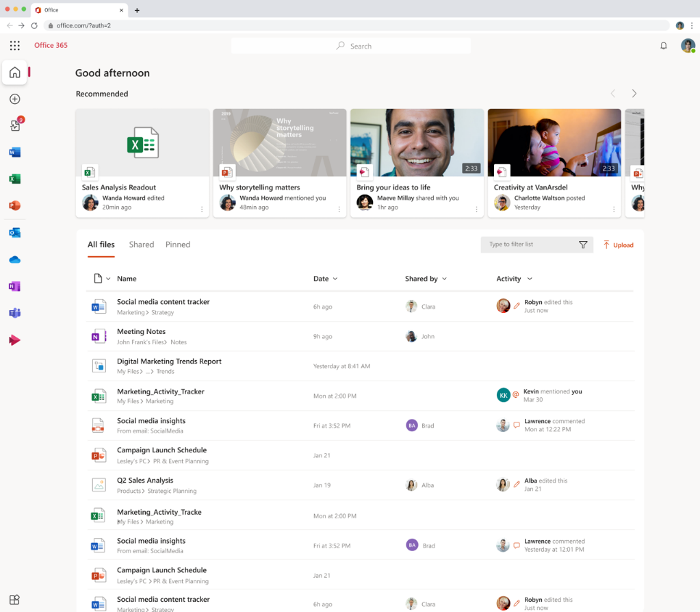Open PowerPoint from the left sidebar
Screen dimensions: 700x612
[14, 205]
